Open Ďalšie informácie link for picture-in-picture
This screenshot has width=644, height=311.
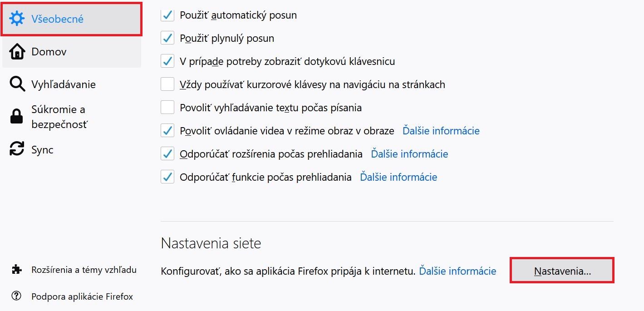click(x=441, y=131)
